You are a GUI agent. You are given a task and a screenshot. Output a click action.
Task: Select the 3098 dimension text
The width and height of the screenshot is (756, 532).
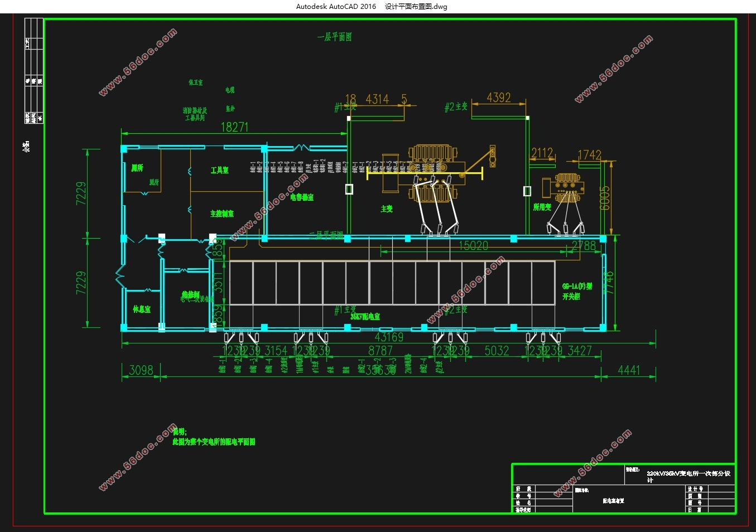tap(141, 370)
